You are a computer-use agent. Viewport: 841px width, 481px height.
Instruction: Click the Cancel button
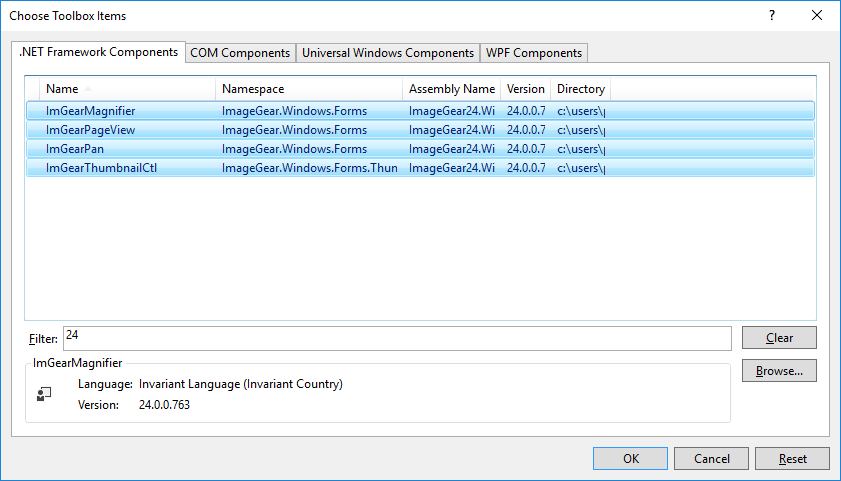711,458
